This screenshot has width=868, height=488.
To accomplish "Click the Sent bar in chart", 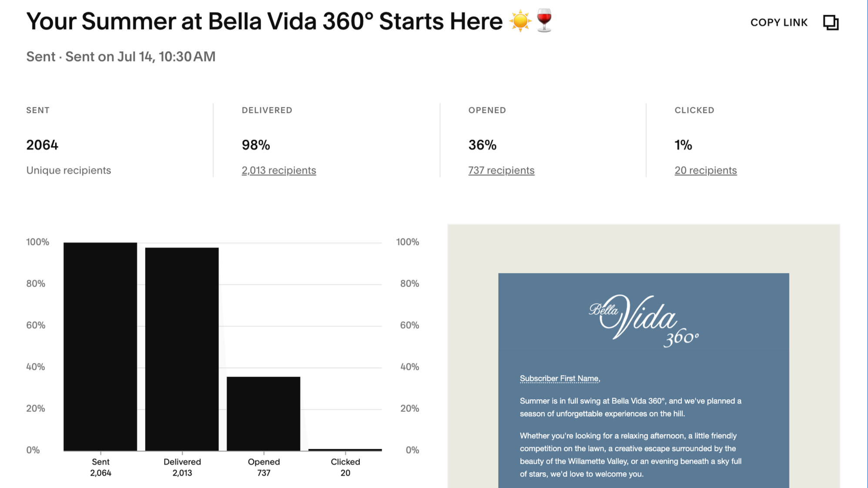I will point(100,346).
